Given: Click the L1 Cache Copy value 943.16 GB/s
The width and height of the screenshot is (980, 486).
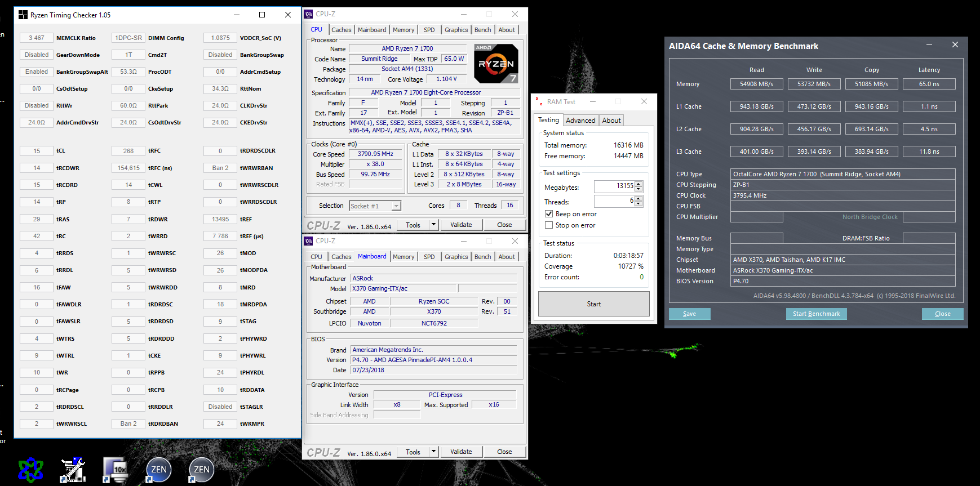Looking at the screenshot, I should pyautogui.click(x=871, y=106).
